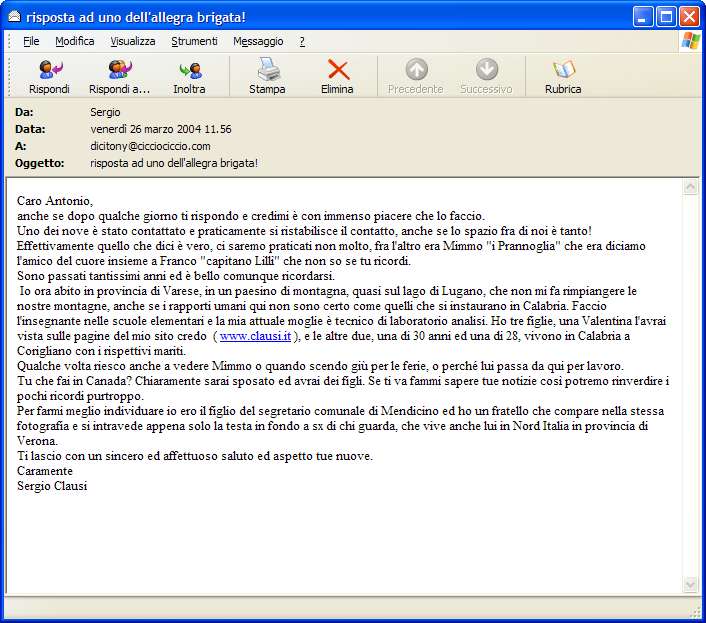Open the Messaggio menu
The height and width of the screenshot is (623, 706).
[258, 41]
